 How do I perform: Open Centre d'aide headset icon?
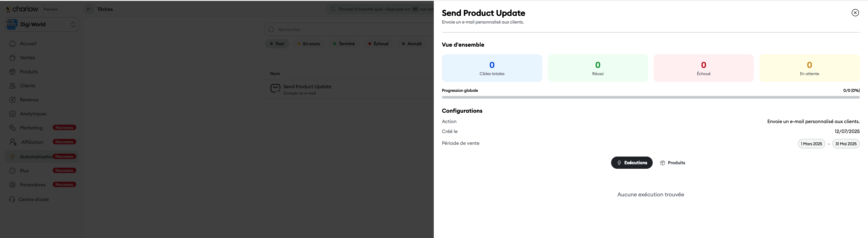(x=12, y=200)
